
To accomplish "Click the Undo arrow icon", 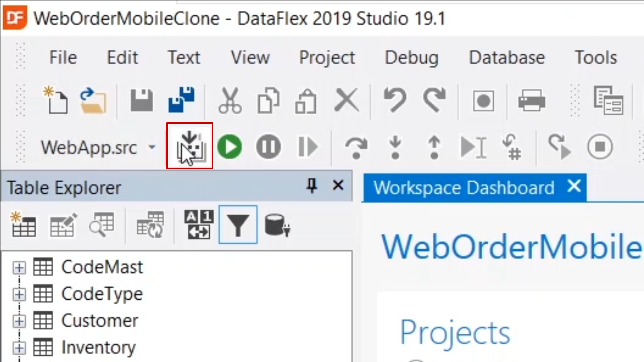I will click(x=395, y=100).
